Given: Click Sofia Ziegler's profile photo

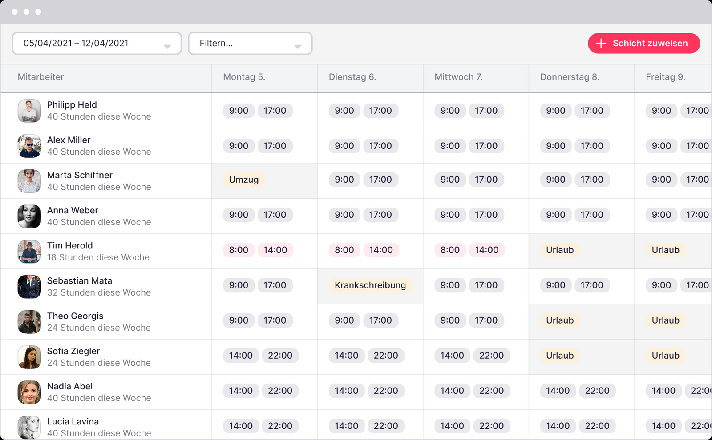Looking at the screenshot, I should tap(29, 357).
